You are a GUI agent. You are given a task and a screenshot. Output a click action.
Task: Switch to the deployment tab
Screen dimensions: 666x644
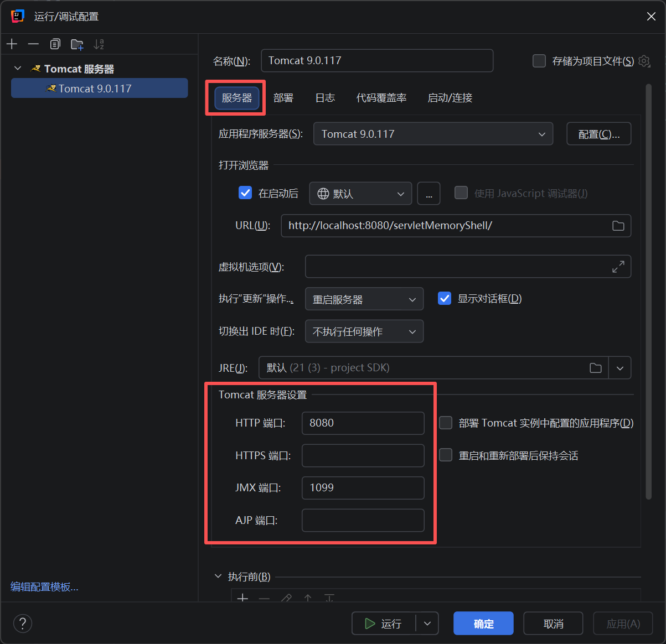point(283,98)
